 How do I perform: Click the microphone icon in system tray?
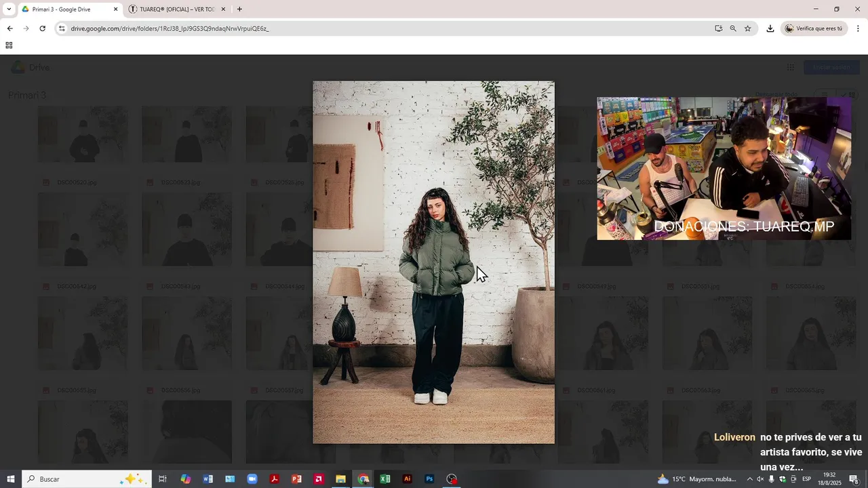pos(772,479)
